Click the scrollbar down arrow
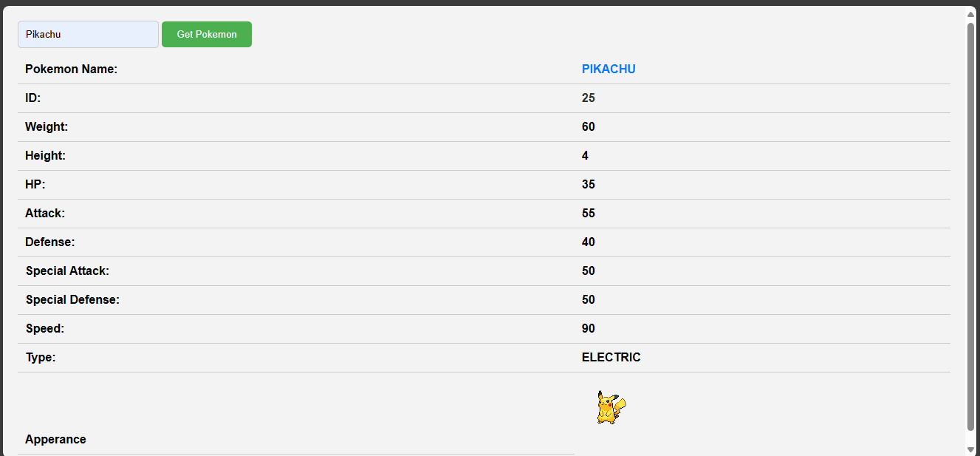This screenshot has height=456, width=980. pyautogui.click(x=970, y=448)
